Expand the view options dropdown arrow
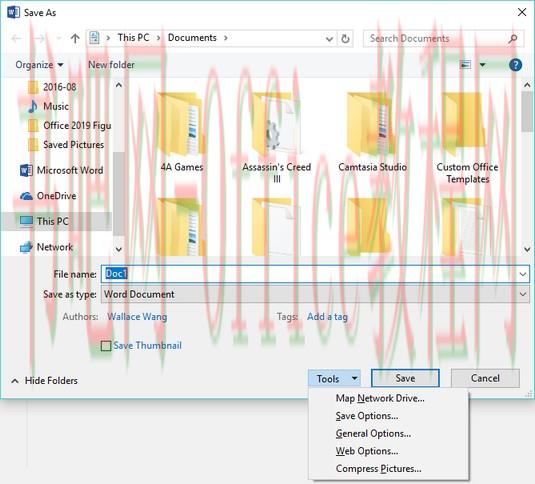535x484 pixels. pyautogui.click(x=482, y=64)
